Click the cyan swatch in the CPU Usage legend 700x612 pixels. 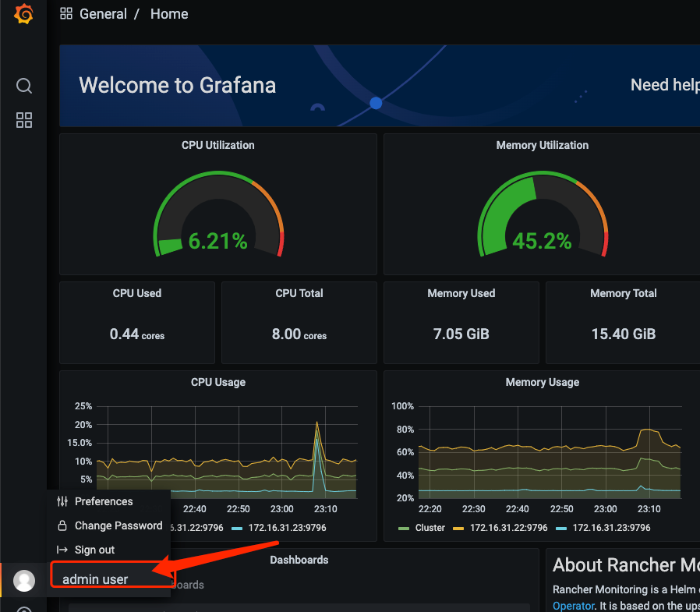point(237,528)
